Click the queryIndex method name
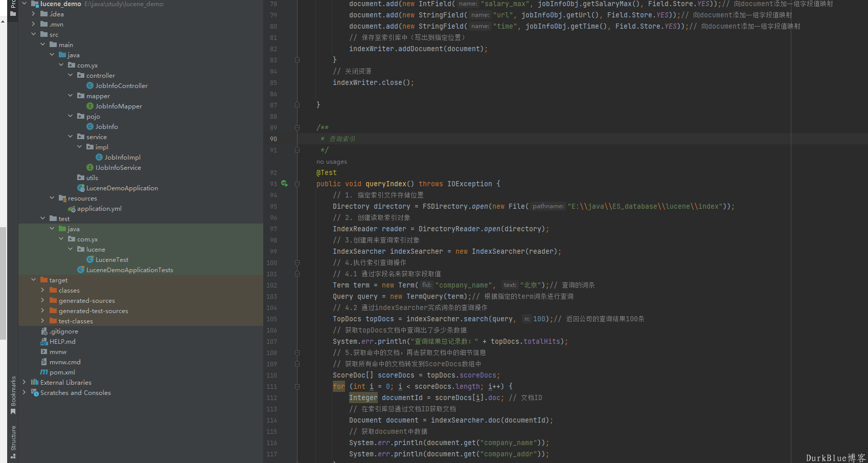 coord(386,184)
